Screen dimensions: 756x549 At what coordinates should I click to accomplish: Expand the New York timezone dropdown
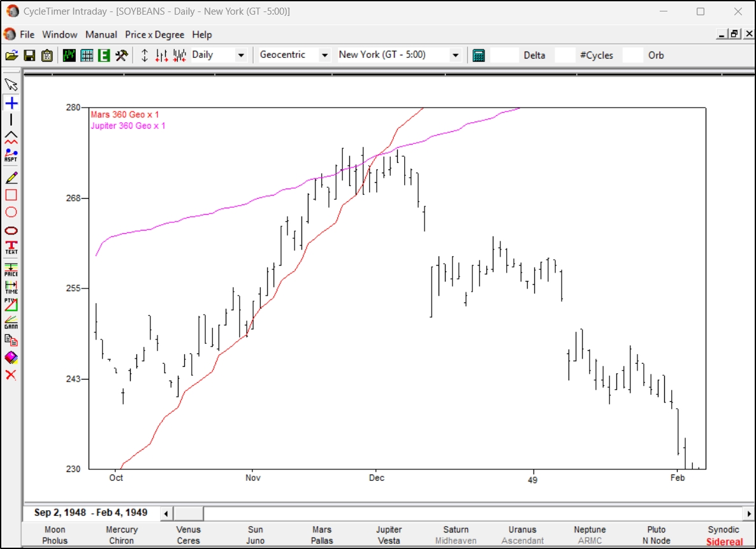[456, 55]
